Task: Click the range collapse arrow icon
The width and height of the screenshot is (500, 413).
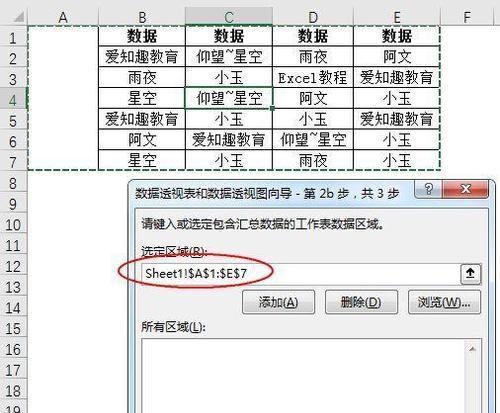Action: 470,274
